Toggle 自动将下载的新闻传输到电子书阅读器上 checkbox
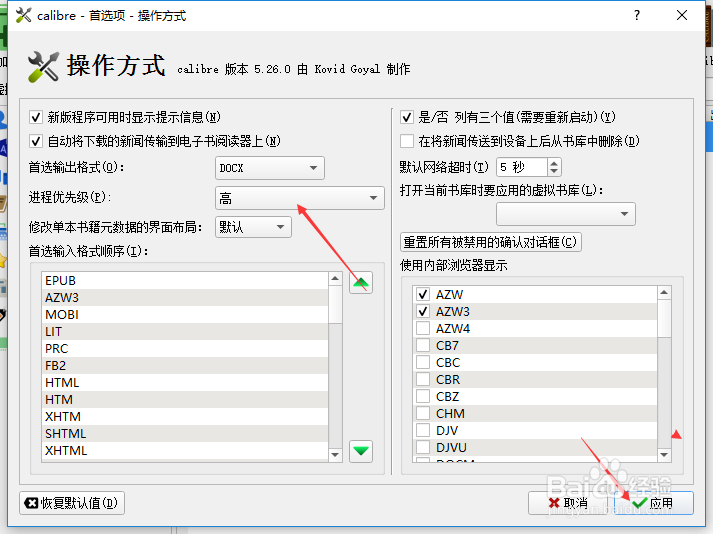This screenshot has width=713, height=534. pos(36,141)
